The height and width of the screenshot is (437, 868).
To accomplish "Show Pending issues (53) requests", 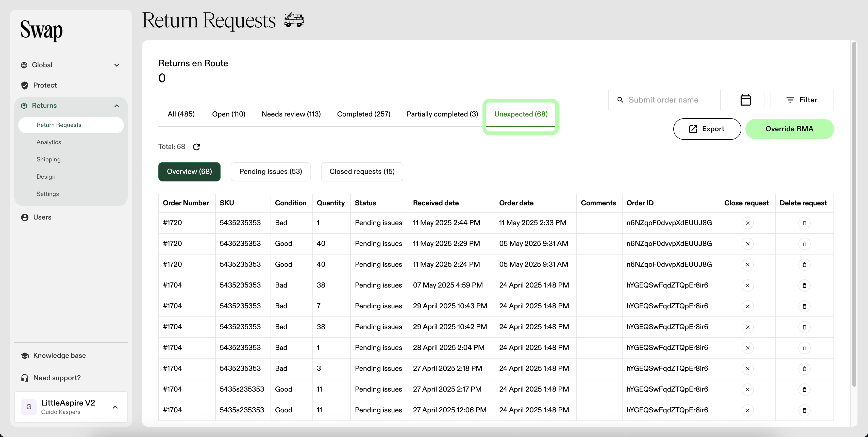I will (271, 172).
